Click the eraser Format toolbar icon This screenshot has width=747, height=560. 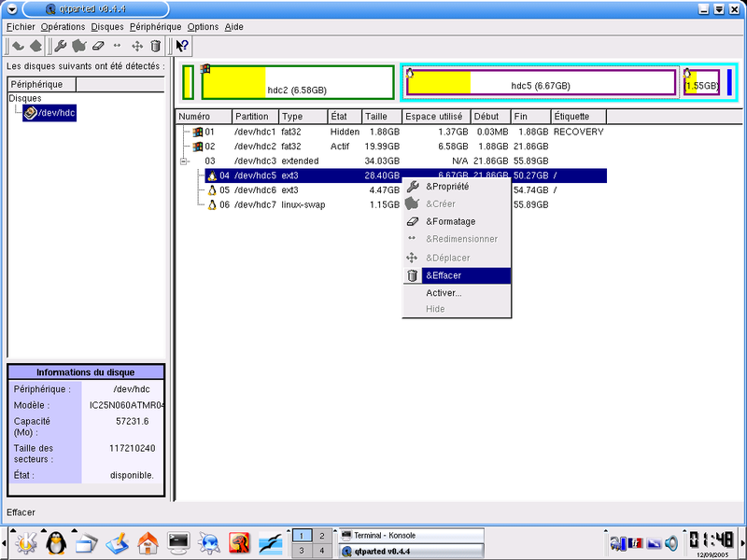pyautogui.click(x=98, y=46)
